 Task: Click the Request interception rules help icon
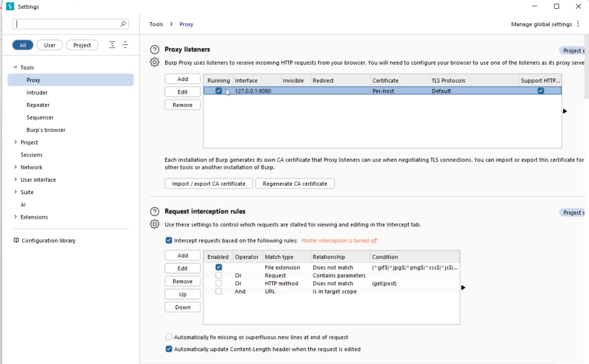tap(155, 211)
